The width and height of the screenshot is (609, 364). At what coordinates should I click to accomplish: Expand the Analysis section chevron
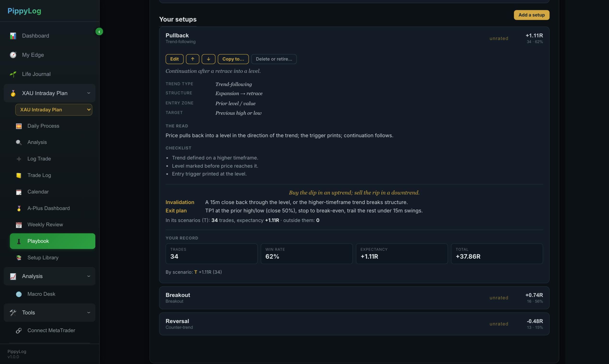89,276
